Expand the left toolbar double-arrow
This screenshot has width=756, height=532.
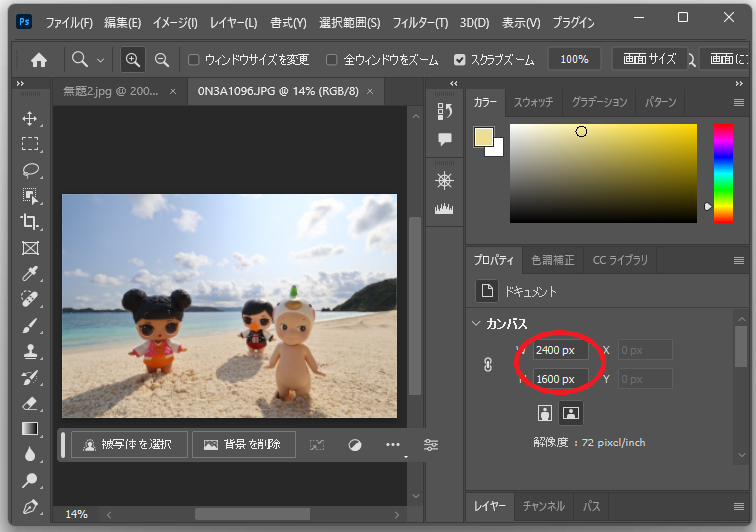pyautogui.click(x=20, y=84)
